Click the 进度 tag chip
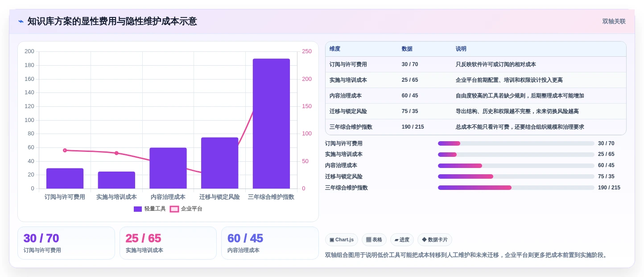The image size is (644, 277). pyautogui.click(x=402, y=240)
